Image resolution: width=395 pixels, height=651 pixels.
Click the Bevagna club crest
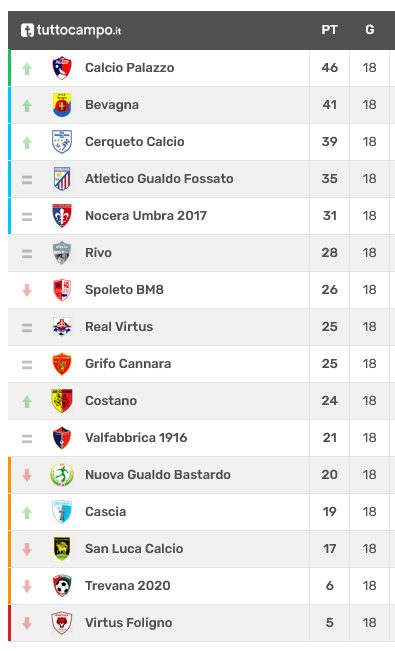pos(62,105)
